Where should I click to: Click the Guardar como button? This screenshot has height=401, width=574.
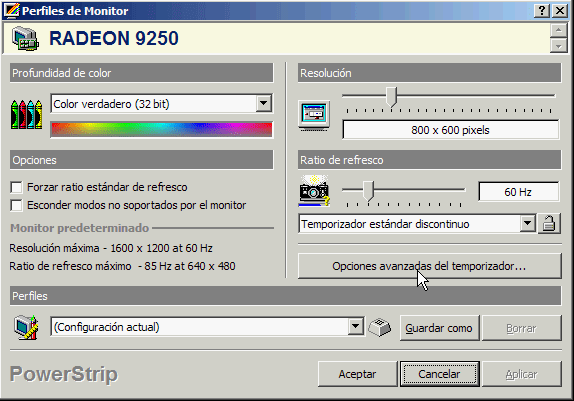pos(439,328)
